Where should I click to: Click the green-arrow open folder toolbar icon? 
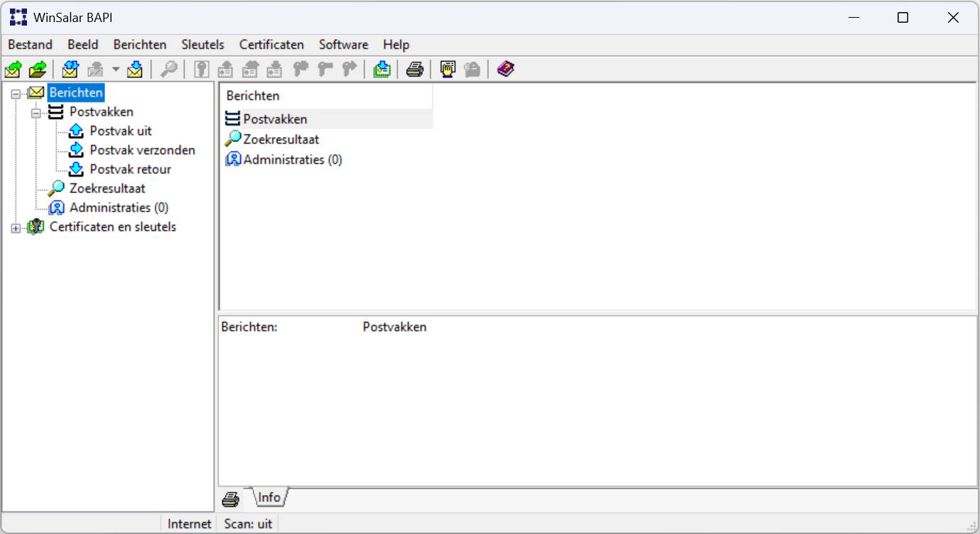(x=37, y=70)
